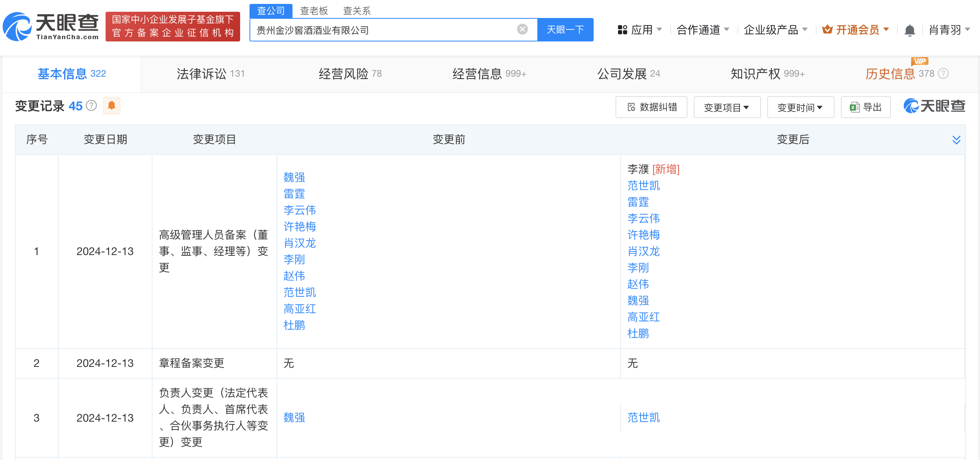Click the 应用 grid icon
This screenshot has height=460, width=980.
pos(622,30)
